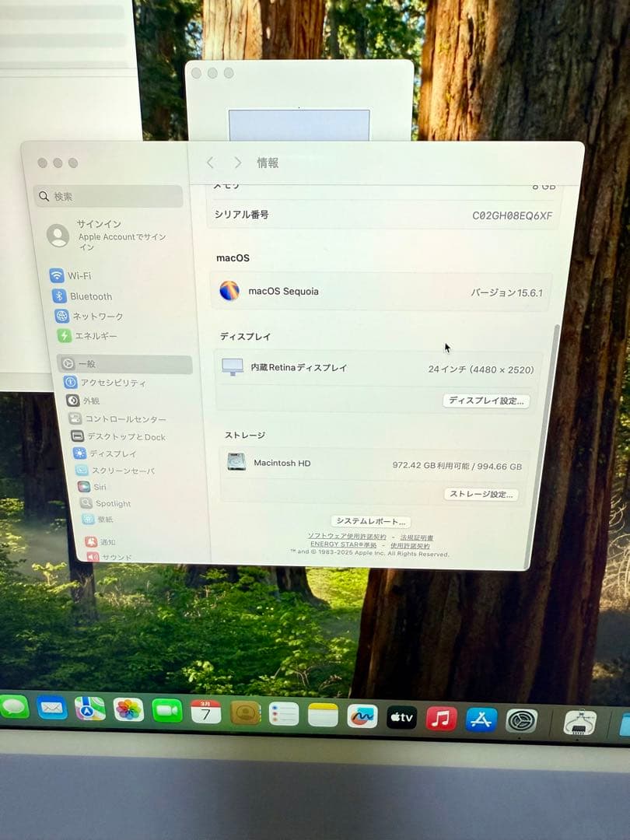Click the Macintosh HD disk icon

pos(236,462)
